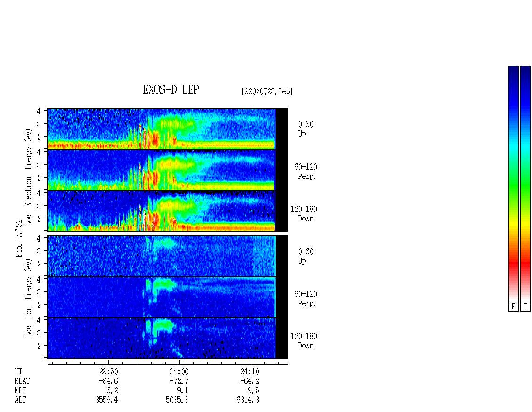This screenshot has height=412, width=532.
Task: Select the 23:50 UT time value
Action: coord(109,372)
